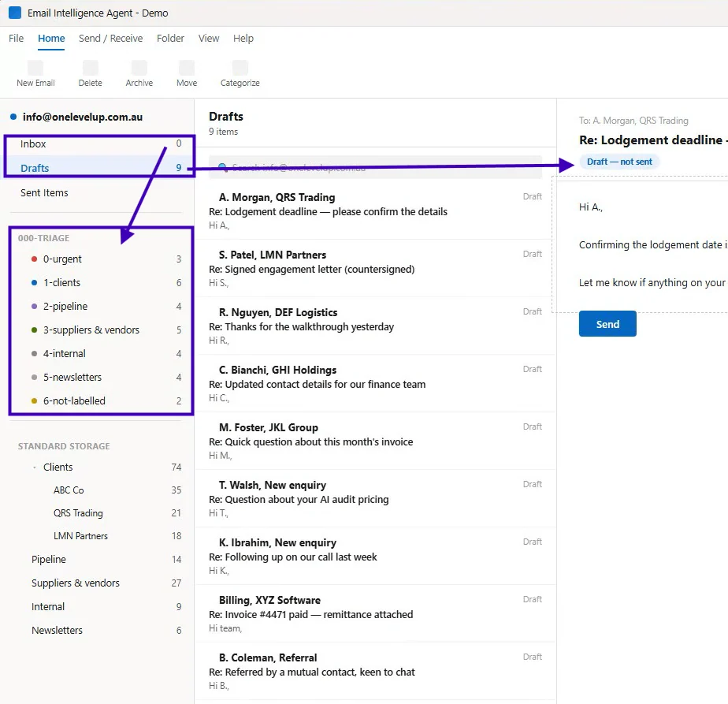Viewport: 728px width, 704px height.
Task: Send the Lodgement deadline draft
Action: [x=607, y=324]
